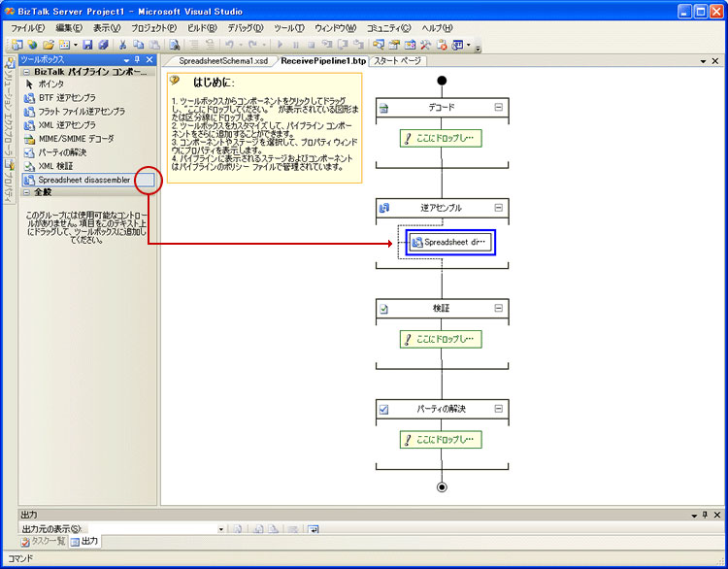Screen dimensions: 728x569
Task: Click the Save All icon
Action: pos(103,45)
